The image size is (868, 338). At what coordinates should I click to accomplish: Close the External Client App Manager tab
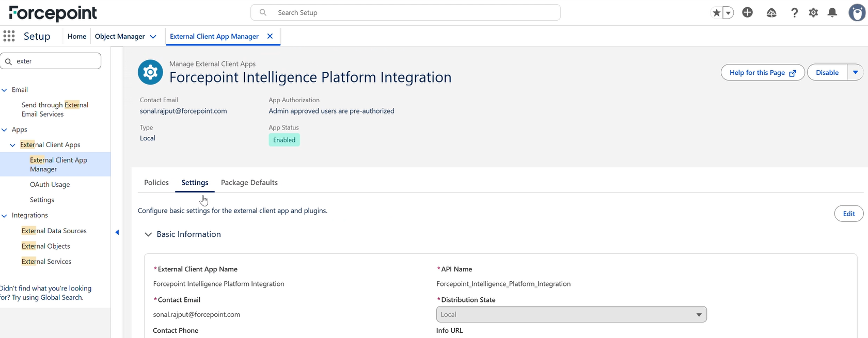[x=270, y=36]
